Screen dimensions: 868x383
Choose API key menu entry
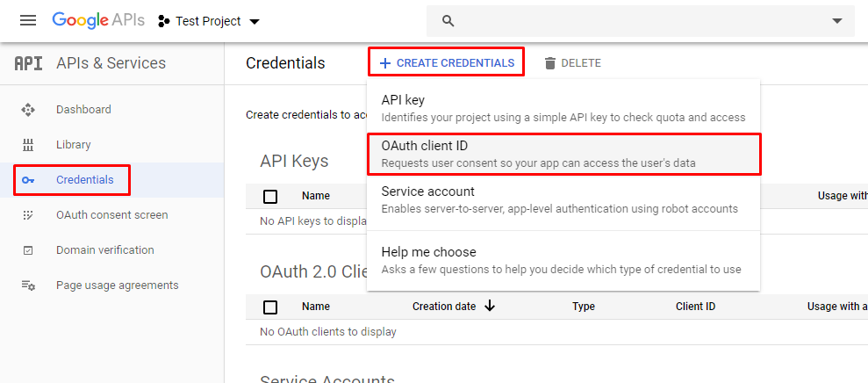point(563,108)
